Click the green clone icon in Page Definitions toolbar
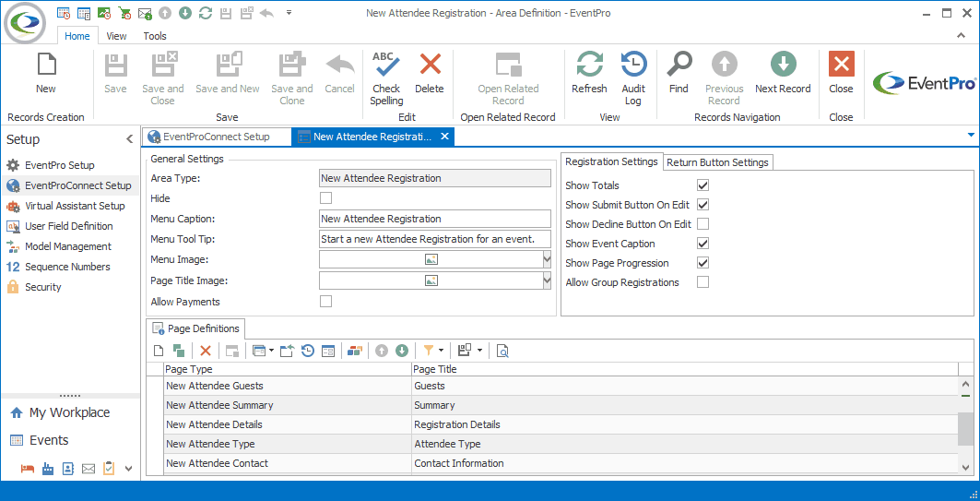This screenshot has width=980, height=501. pyautogui.click(x=179, y=351)
